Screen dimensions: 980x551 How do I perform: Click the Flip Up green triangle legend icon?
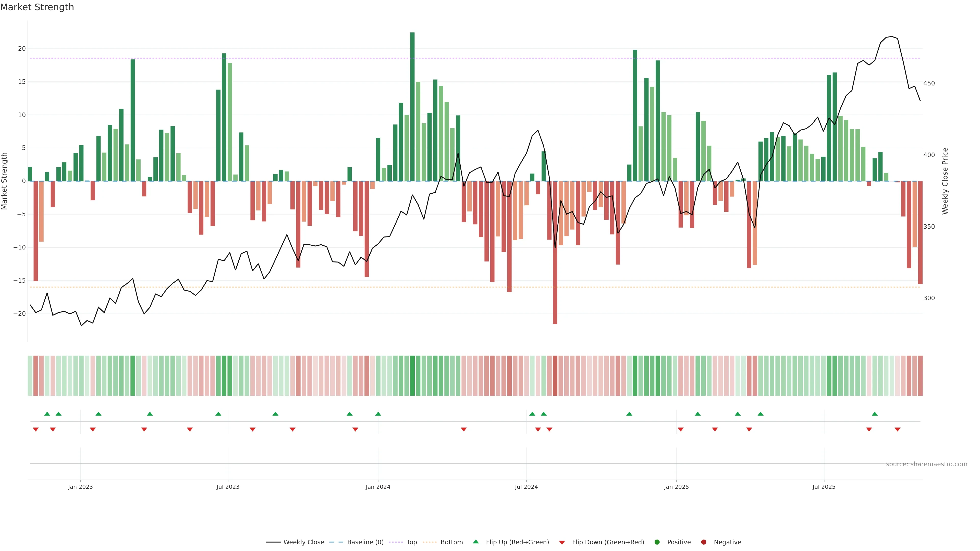pos(475,542)
